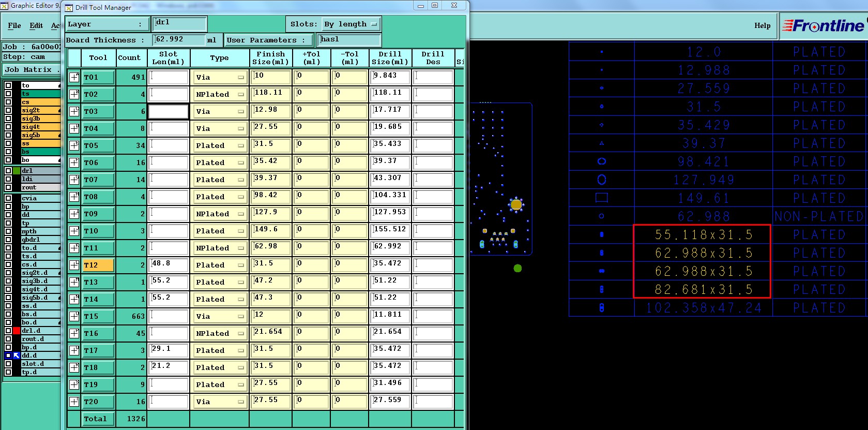This screenshot has width=868, height=430.
Task: Expand the T13 tool row with its plus
Action: (x=74, y=282)
